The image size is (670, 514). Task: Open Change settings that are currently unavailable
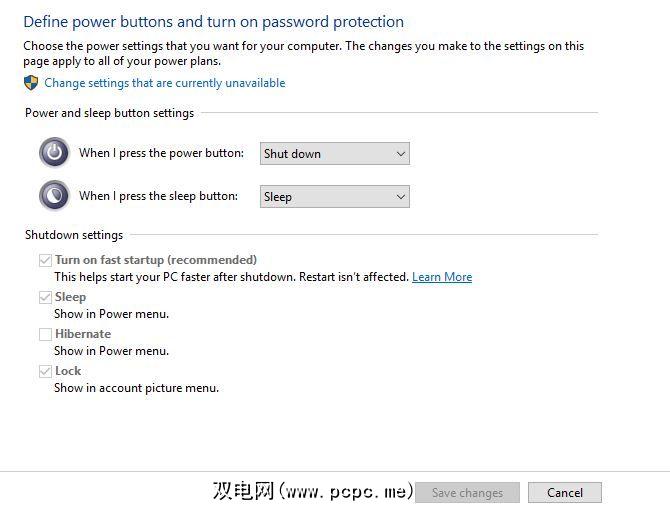pos(165,83)
